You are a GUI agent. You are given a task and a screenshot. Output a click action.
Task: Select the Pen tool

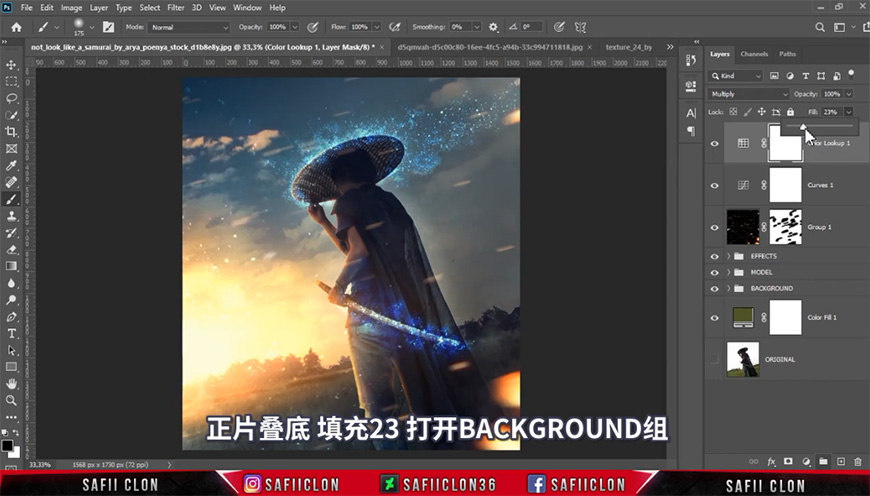point(11,317)
